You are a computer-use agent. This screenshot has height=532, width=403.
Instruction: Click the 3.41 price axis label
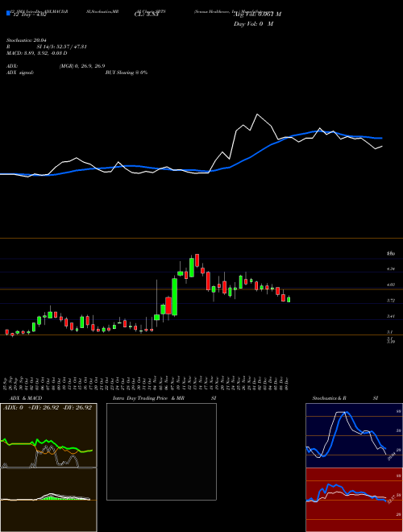[x=391, y=316]
